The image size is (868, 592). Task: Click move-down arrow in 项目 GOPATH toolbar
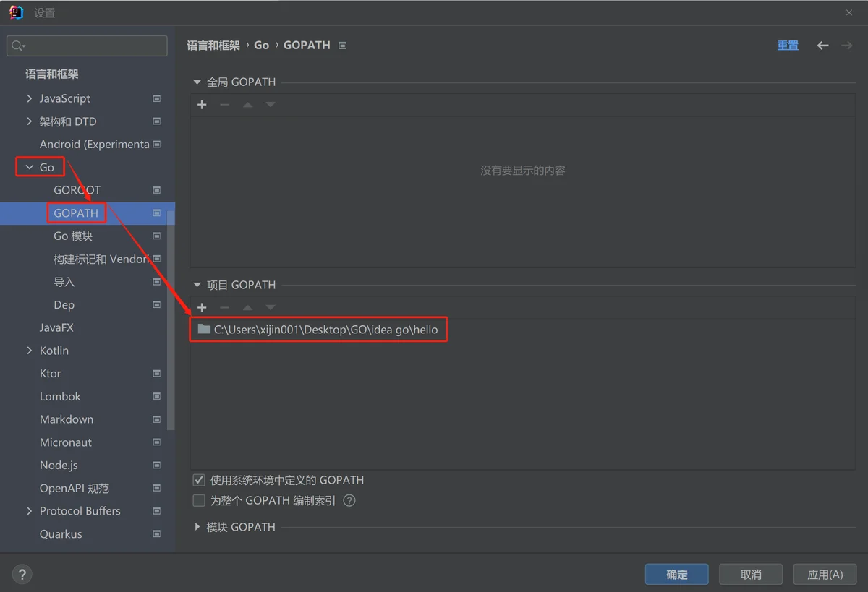(271, 307)
